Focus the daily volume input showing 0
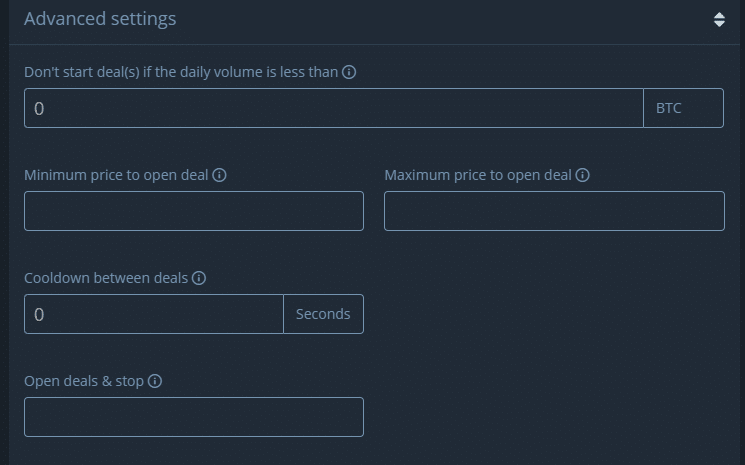 [x=334, y=108]
